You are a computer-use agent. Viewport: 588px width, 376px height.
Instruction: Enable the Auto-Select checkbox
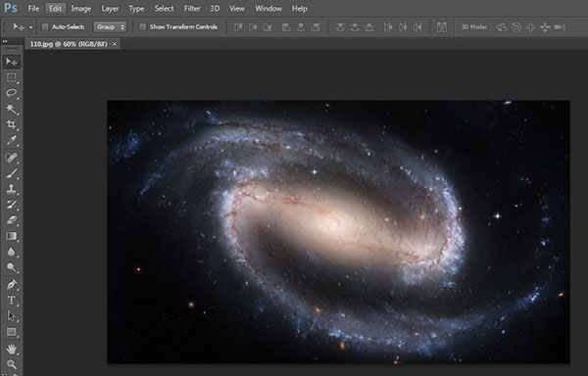tap(45, 27)
